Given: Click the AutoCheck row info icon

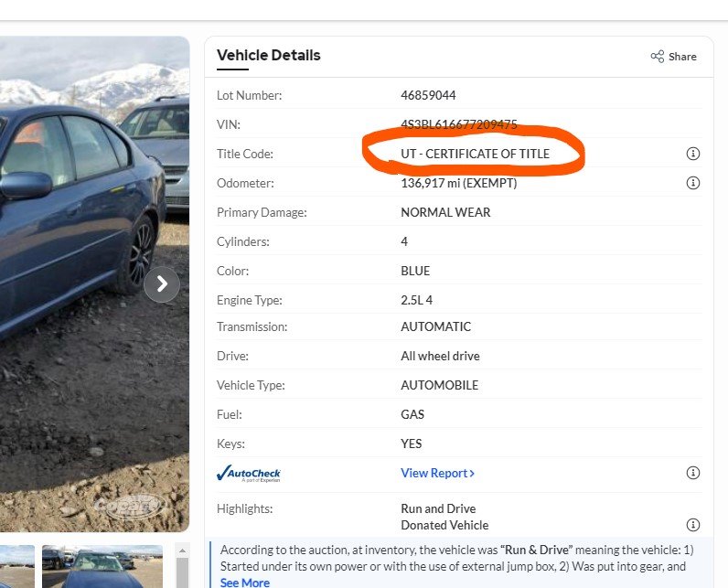Looking at the screenshot, I should [692, 473].
